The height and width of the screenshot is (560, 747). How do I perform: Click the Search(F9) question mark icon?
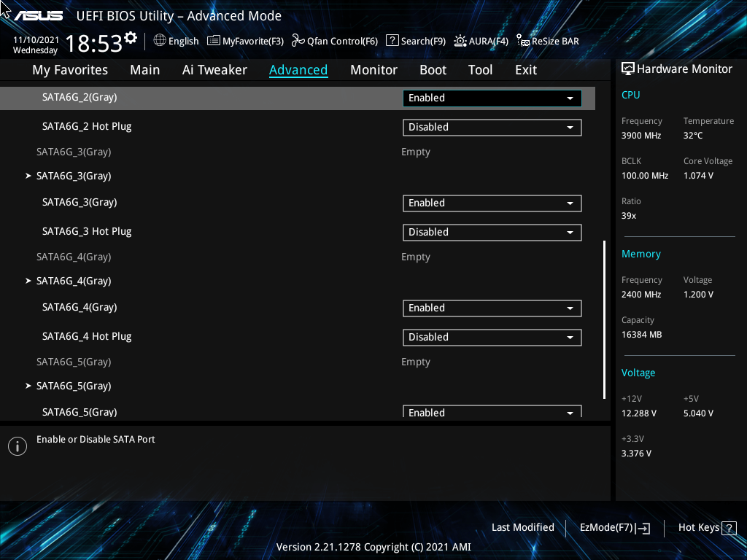tap(392, 41)
